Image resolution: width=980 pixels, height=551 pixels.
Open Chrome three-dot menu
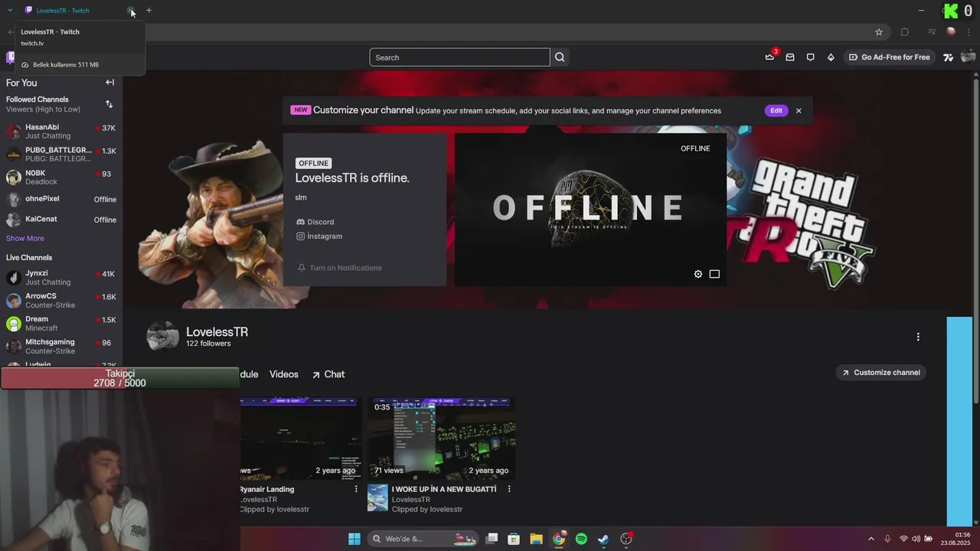point(969,32)
